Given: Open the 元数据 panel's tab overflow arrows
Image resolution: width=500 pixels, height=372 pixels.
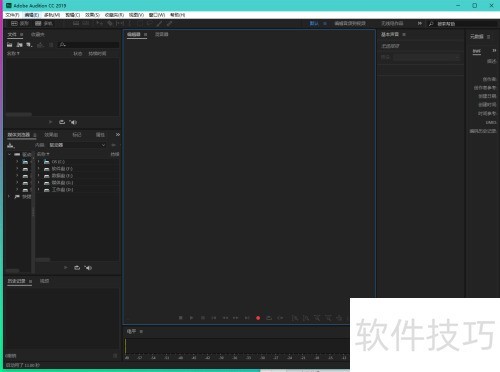Looking at the screenshot, I should pyautogui.click(x=494, y=51).
